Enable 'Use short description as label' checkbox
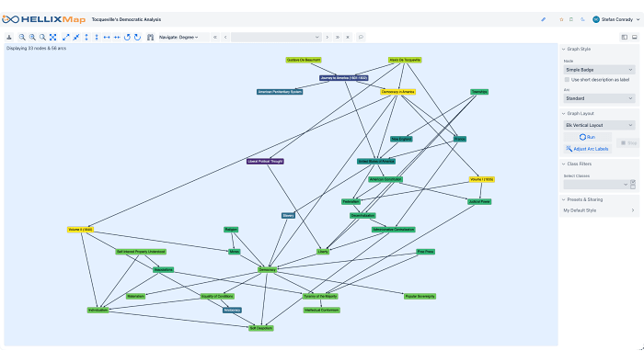 [568, 80]
